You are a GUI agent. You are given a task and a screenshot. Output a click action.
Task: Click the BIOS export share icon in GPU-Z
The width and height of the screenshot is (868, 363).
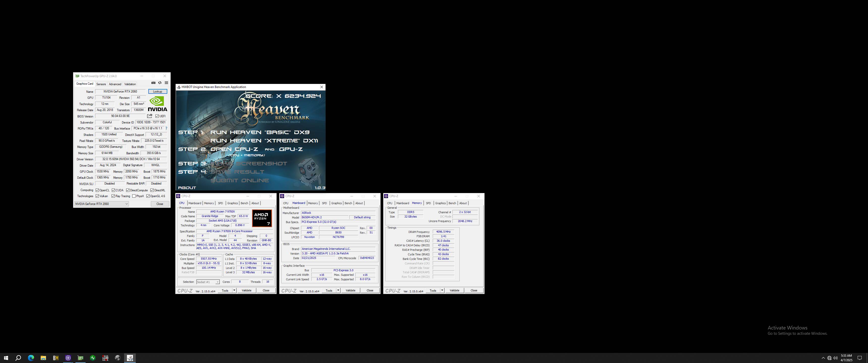(x=150, y=116)
